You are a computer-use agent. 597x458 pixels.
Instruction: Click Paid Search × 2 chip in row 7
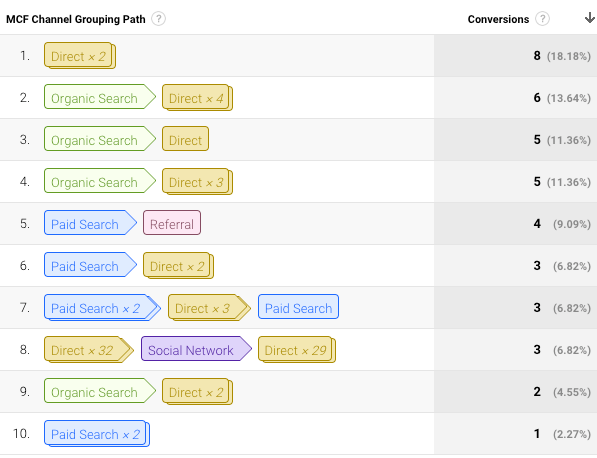102,308
